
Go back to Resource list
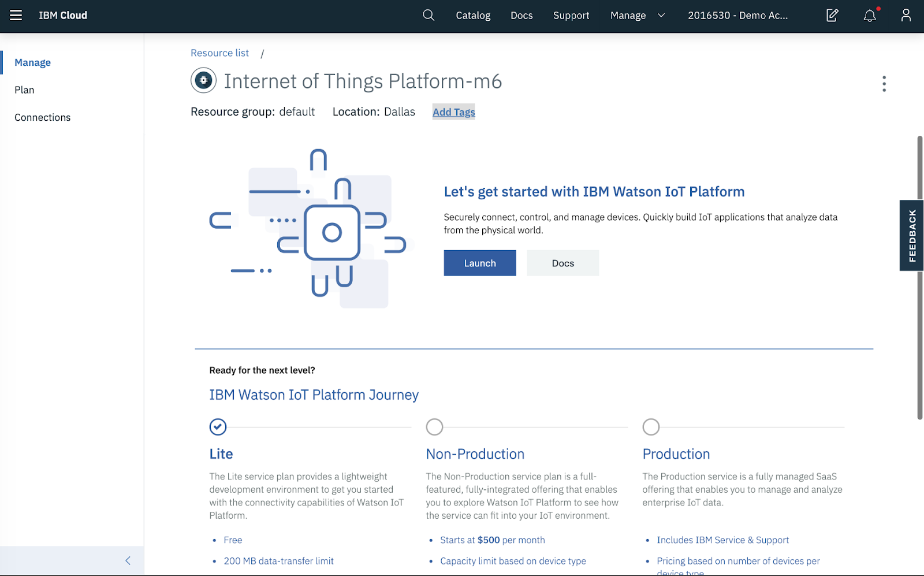click(219, 53)
